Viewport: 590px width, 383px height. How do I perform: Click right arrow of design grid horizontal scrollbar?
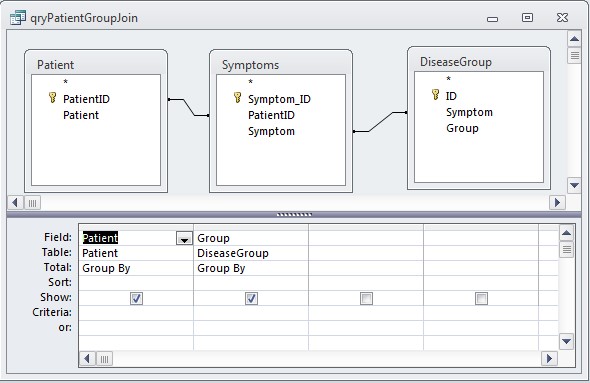coord(549,358)
